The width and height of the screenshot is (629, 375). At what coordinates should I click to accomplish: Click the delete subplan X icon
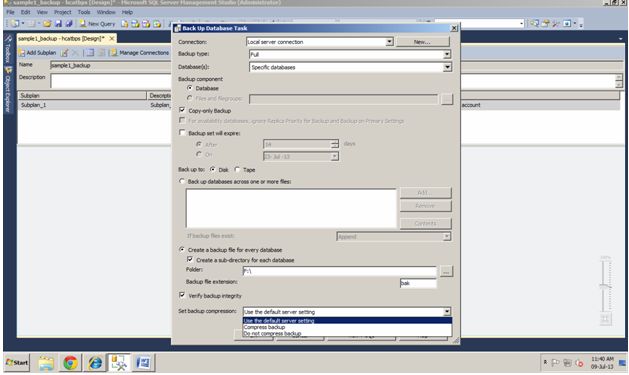point(75,53)
